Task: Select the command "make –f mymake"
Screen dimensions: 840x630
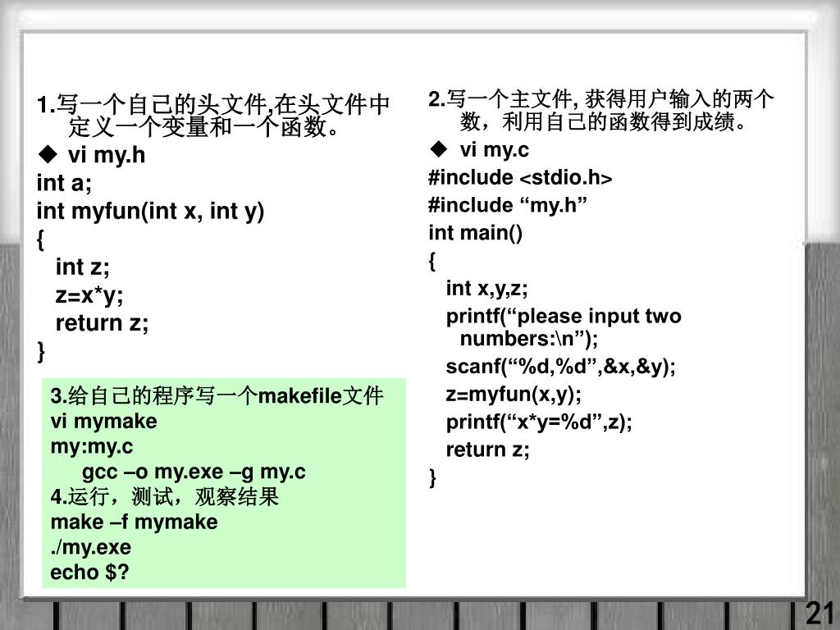Action: click(134, 523)
